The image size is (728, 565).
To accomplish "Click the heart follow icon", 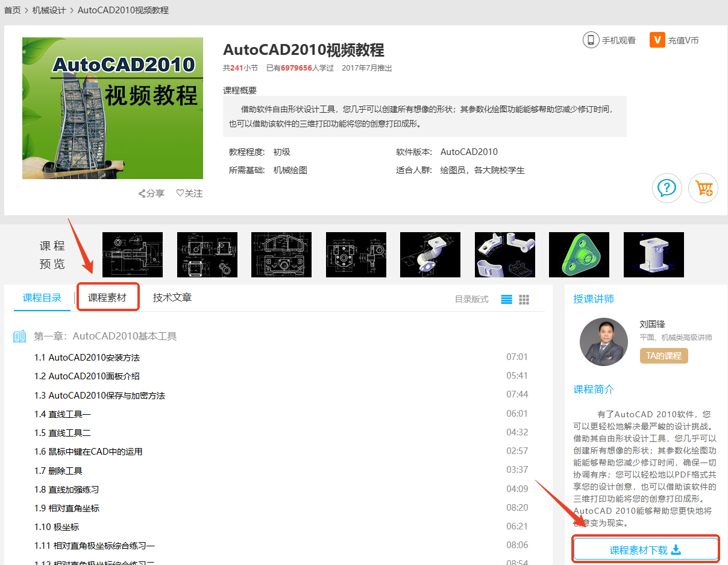I will (180, 194).
